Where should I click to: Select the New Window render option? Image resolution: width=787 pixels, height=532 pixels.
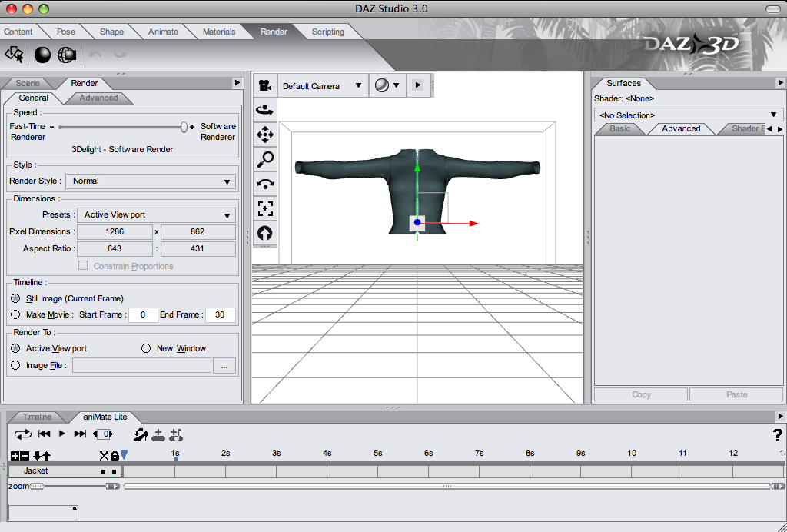click(146, 348)
